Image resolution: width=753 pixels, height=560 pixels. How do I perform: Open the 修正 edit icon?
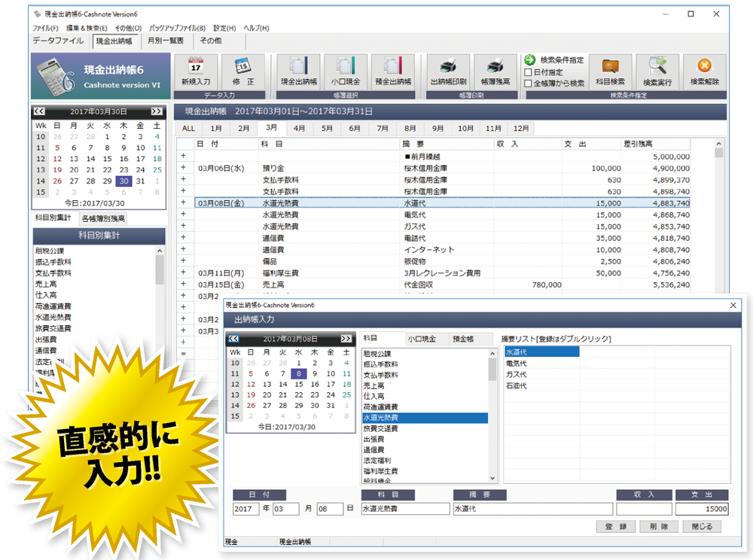click(x=243, y=66)
